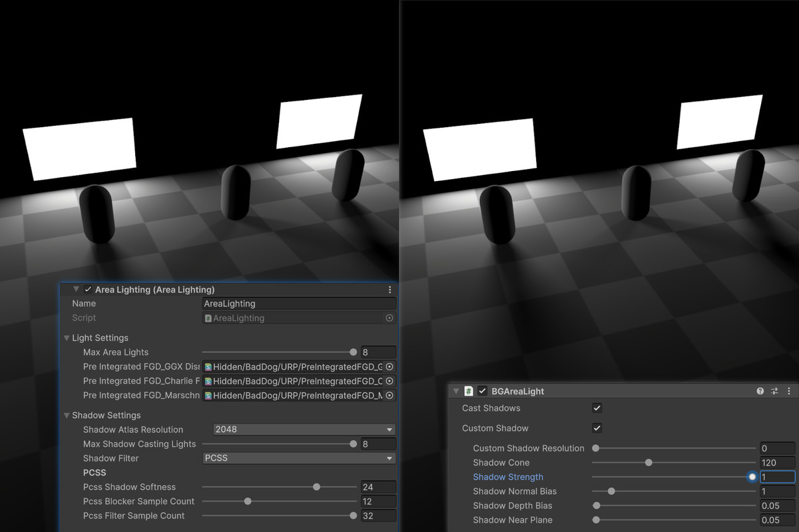Viewport: 799px width, 532px height.
Task: Collapse the BGAreaLight component foldout
Action: coord(455,392)
